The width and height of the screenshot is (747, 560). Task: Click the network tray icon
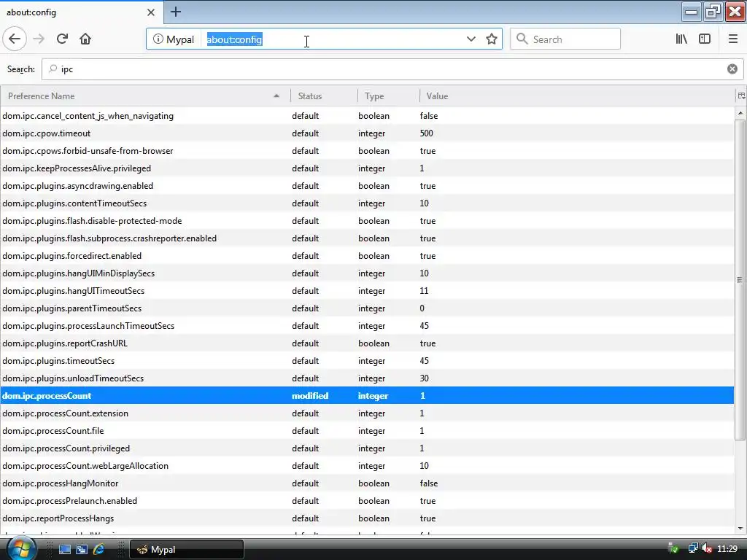click(x=693, y=548)
